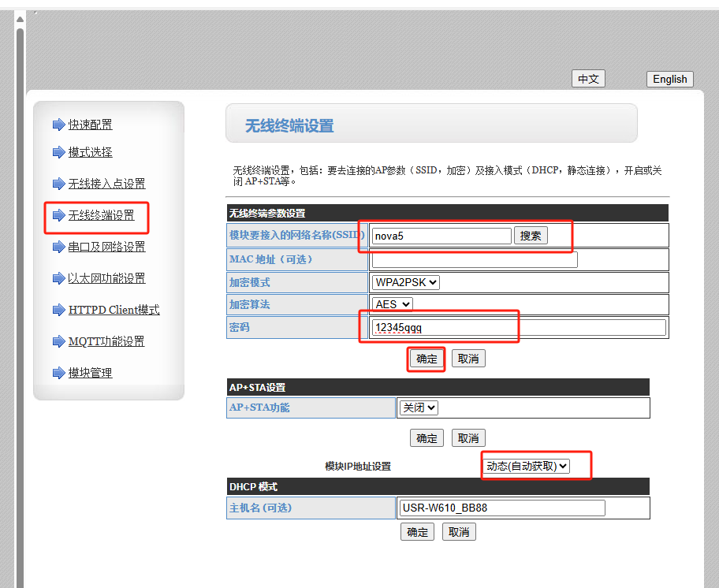This screenshot has width=719, height=588.
Task: Click arrow icon next to 以太网功能设置
Action: [58, 278]
